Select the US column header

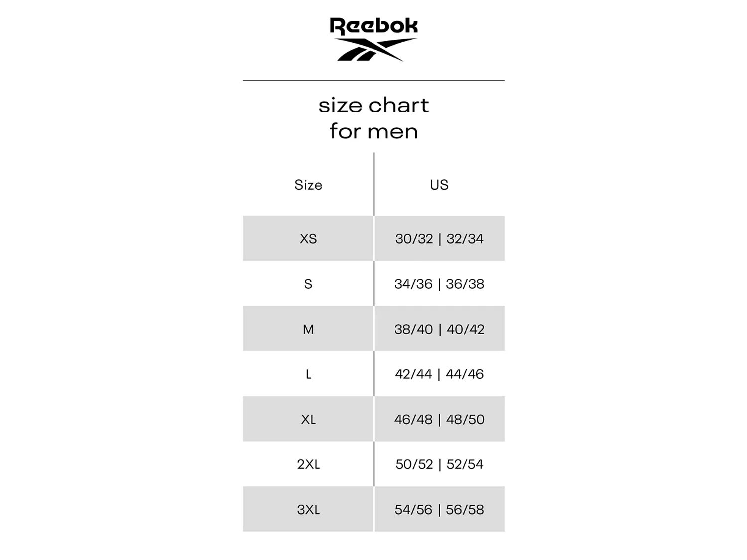tap(439, 185)
